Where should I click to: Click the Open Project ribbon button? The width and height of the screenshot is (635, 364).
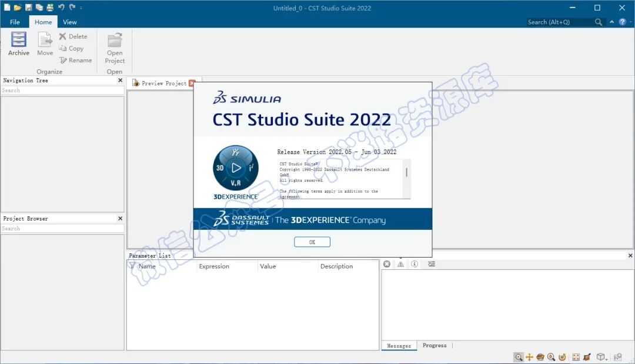(115, 48)
